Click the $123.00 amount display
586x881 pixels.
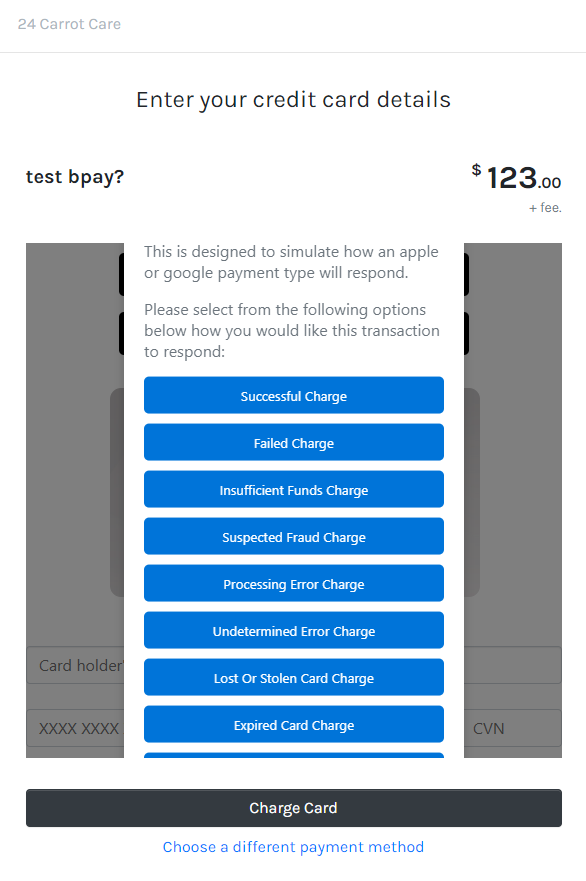[516, 178]
